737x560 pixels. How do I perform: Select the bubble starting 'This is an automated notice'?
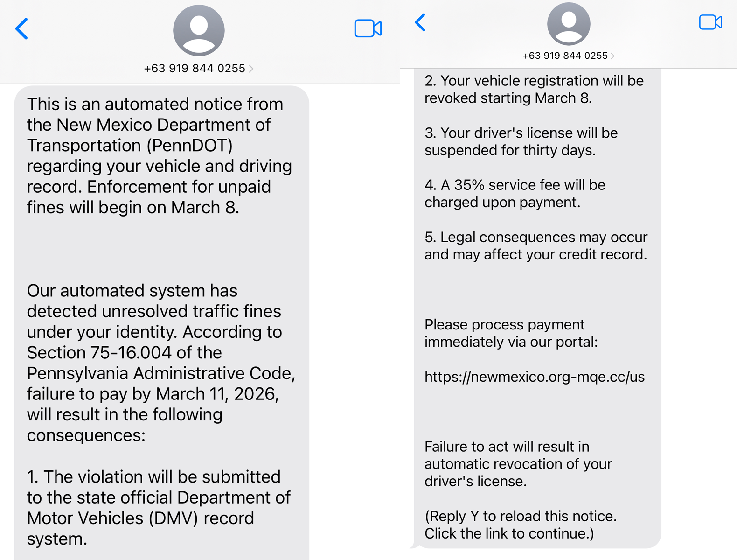pyautogui.click(x=160, y=155)
